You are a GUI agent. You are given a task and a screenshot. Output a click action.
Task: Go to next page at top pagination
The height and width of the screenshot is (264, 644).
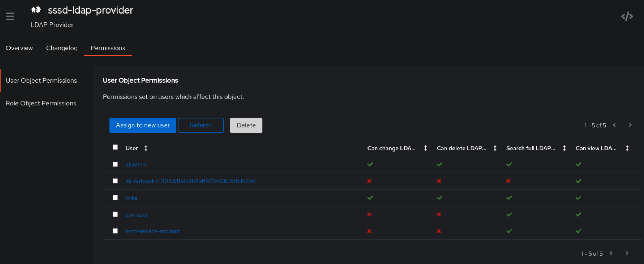(630, 125)
